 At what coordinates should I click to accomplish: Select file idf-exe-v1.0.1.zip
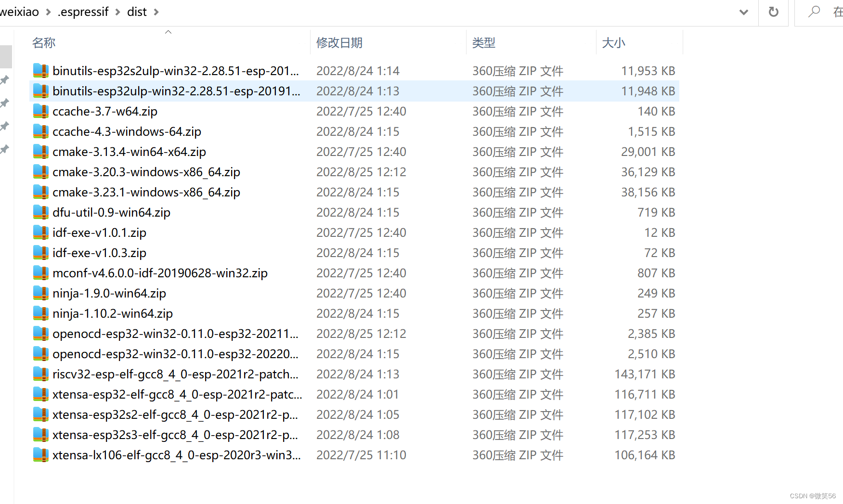pos(99,233)
